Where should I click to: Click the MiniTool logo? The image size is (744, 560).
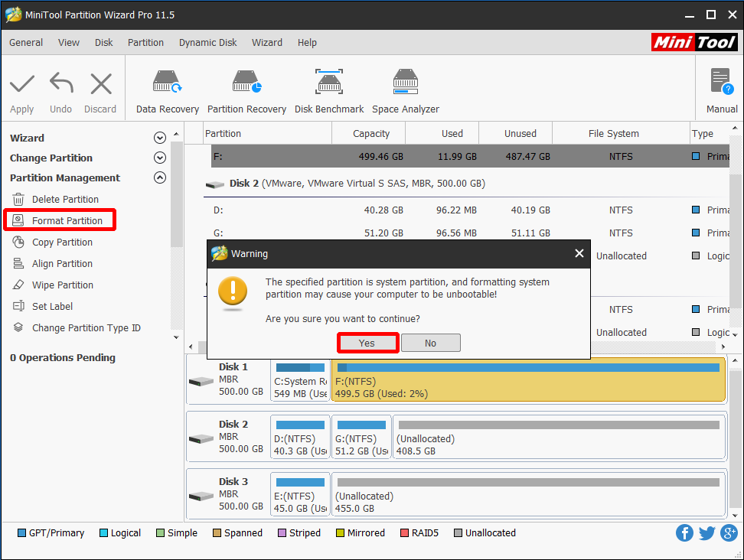tap(694, 42)
